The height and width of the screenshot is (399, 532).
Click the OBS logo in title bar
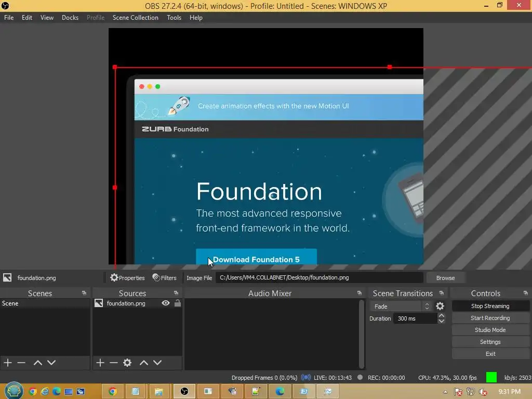pyautogui.click(x=5, y=5)
